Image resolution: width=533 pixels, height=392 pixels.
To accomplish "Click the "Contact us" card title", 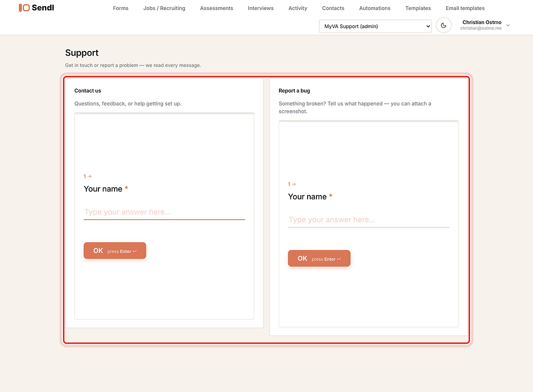I will coord(87,90).
